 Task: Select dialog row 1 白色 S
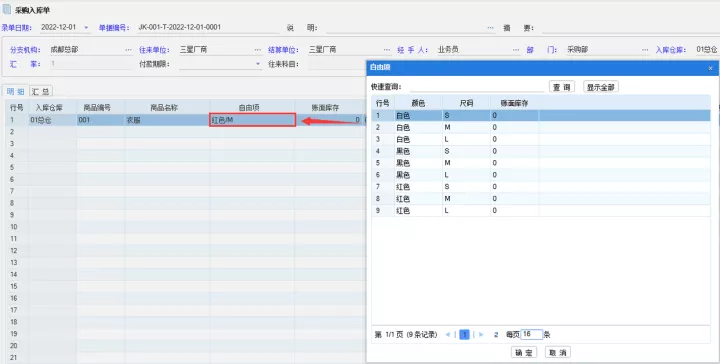click(x=541, y=116)
